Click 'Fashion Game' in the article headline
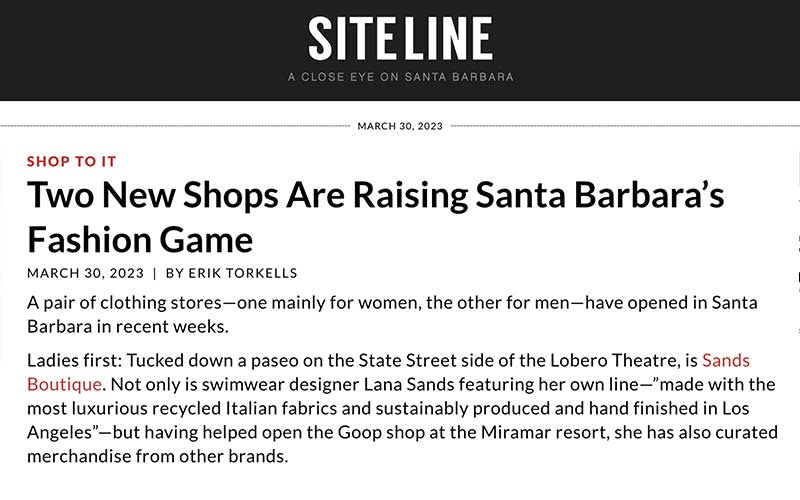The image size is (800, 500). pos(140,240)
